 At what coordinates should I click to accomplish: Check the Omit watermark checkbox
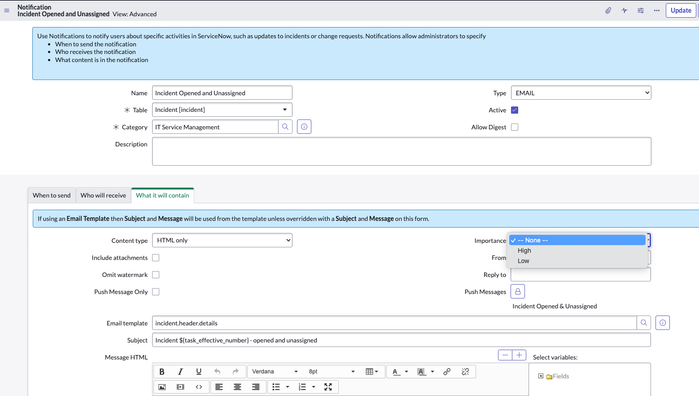[x=156, y=274]
